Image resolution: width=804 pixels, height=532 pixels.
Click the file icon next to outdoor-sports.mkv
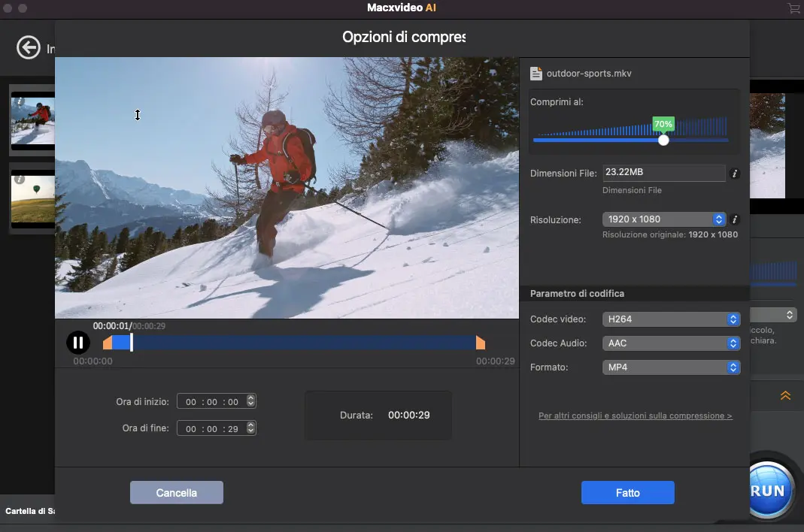click(x=536, y=73)
